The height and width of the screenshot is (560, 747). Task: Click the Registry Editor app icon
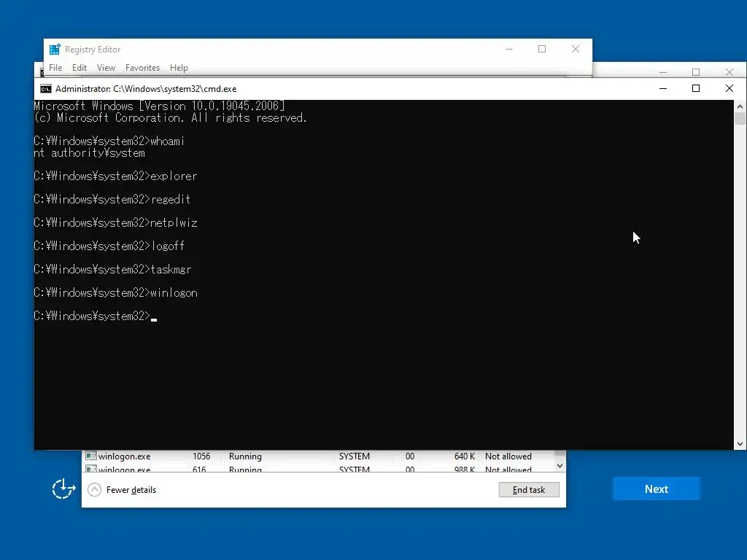55,49
